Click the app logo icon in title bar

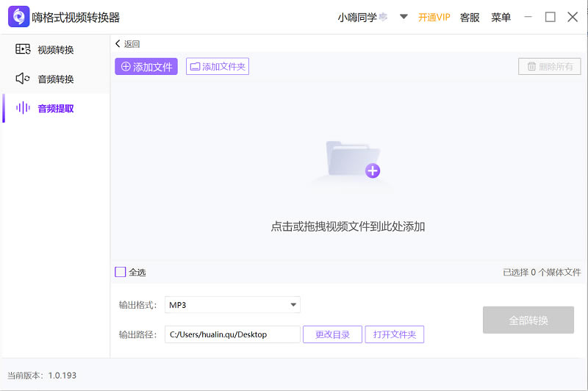(18, 17)
